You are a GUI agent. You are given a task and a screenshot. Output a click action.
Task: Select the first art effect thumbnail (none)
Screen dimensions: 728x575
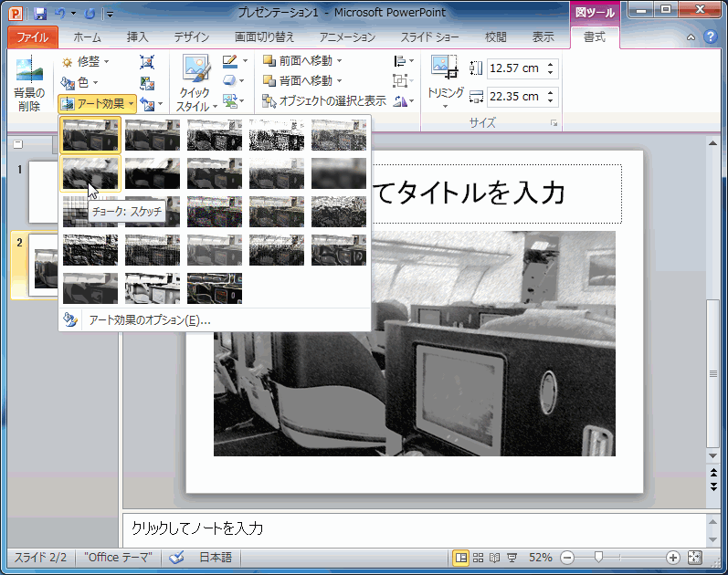point(90,135)
